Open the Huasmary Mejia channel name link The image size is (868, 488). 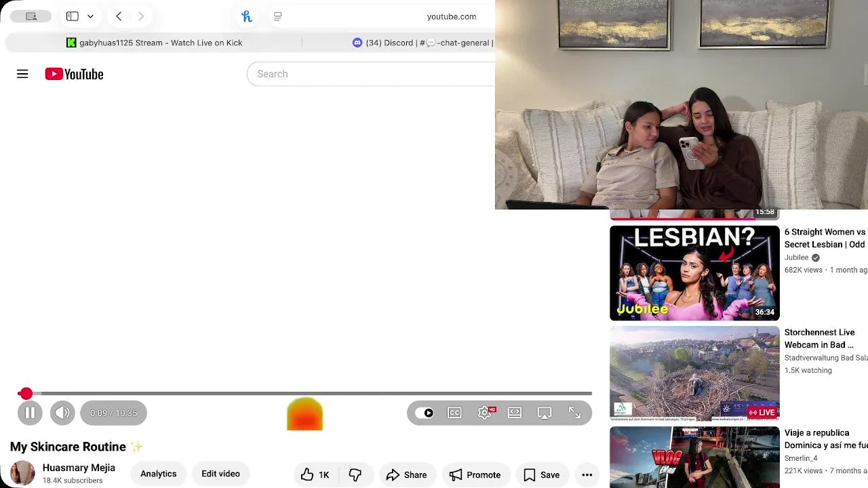[x=79, y=468]
